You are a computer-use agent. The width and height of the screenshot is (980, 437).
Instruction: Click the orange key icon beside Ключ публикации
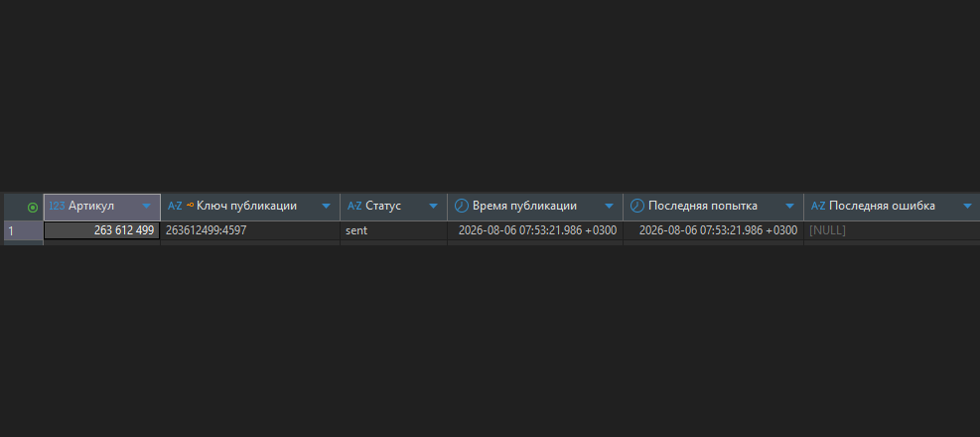190,204
